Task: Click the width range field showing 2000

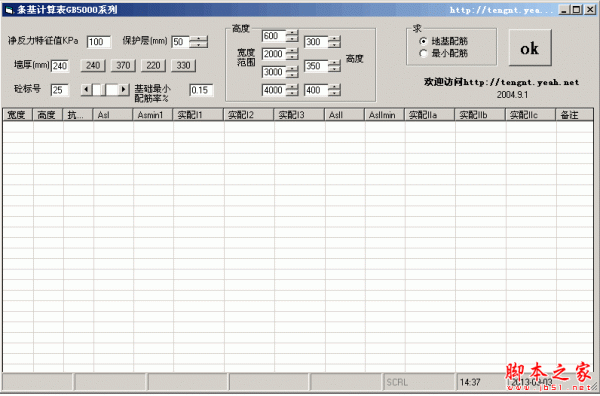Action: (274, 54)
